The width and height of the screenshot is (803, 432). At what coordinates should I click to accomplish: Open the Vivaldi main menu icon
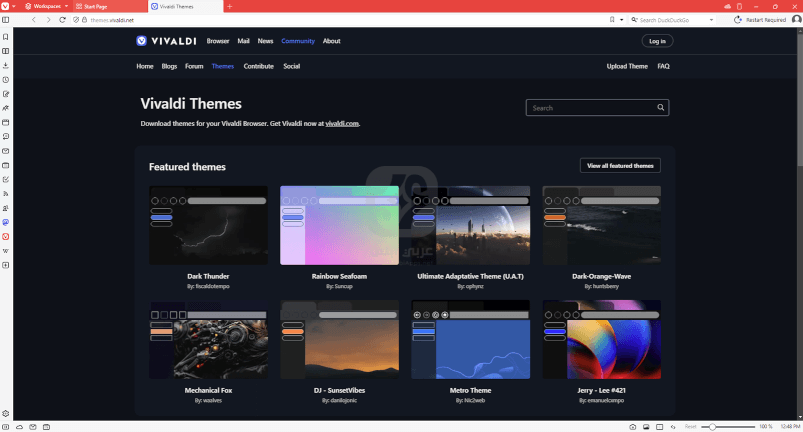click(5, 6)
